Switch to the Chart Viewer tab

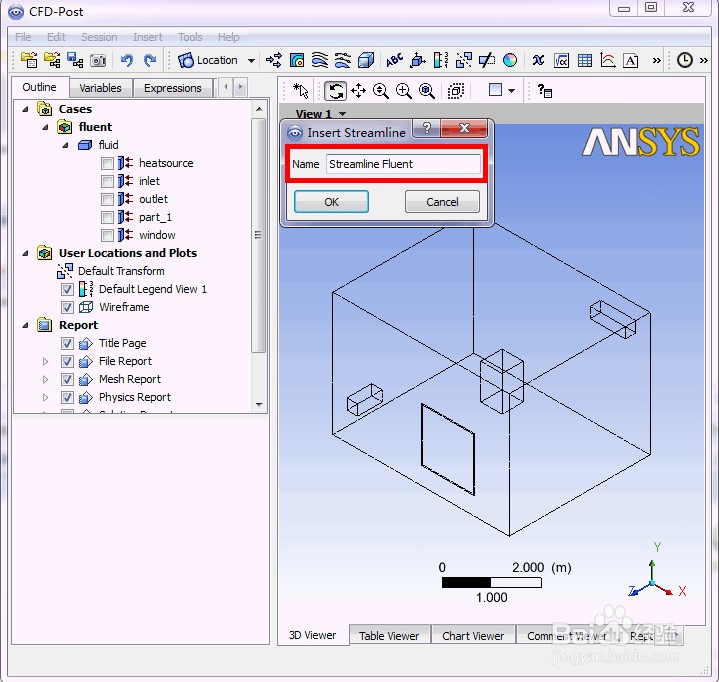pos(473,636)
